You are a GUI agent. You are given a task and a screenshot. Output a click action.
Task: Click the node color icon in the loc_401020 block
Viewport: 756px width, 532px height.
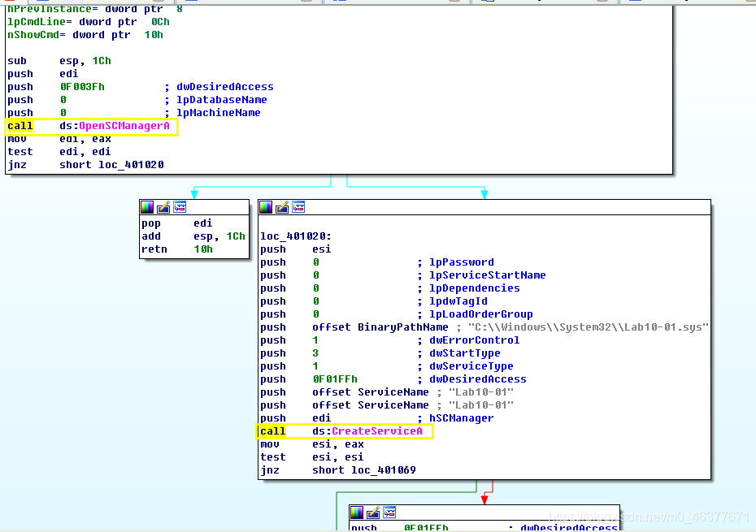266,207
